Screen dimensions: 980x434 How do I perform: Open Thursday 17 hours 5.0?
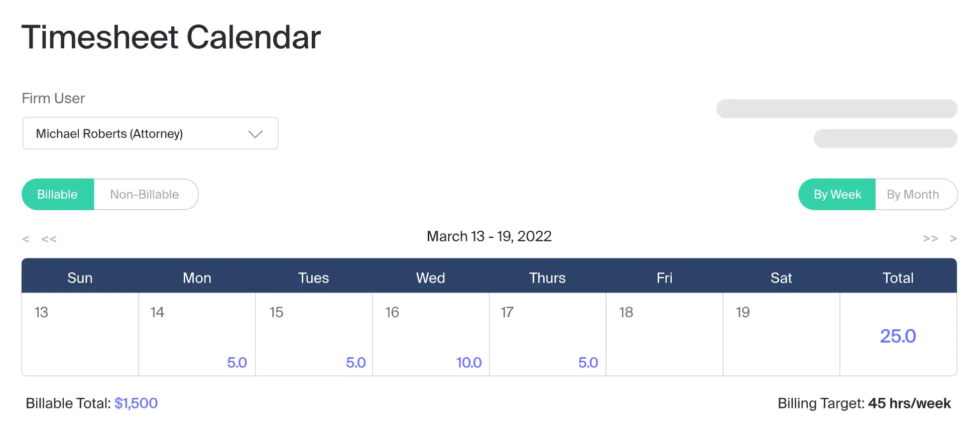pyautogui.click(x=588, y=363)
